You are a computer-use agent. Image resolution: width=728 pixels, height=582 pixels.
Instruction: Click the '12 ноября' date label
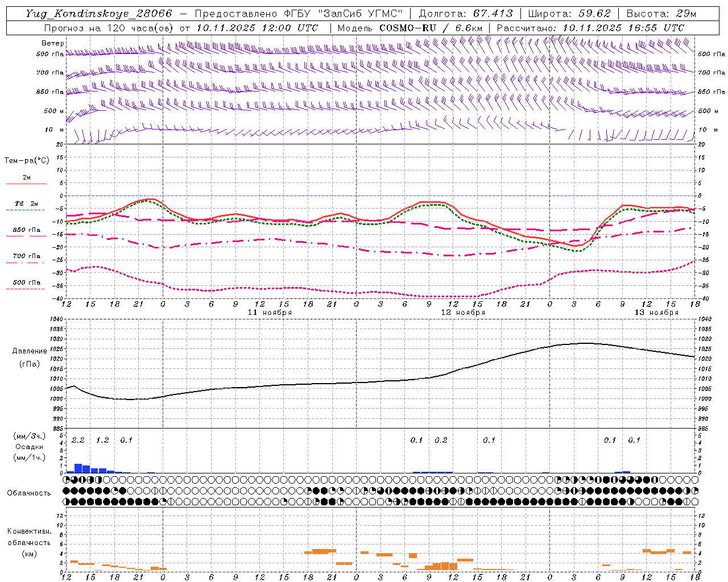pos(463,313)
